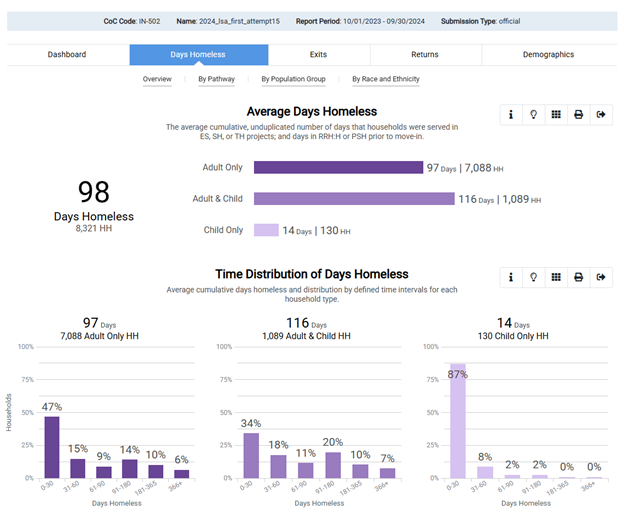
Task: Select the By Population Group link
Action: point(293,79)
